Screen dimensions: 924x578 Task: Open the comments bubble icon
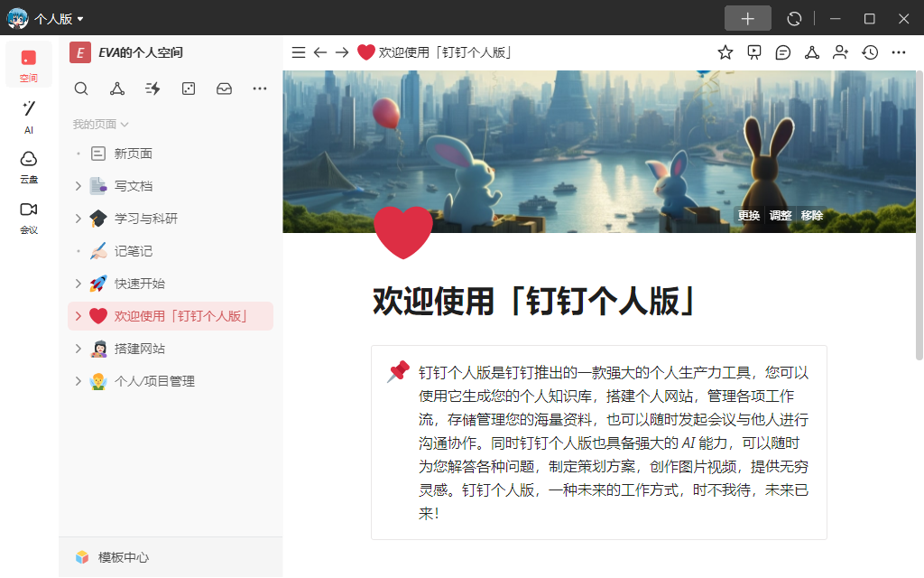(x=783, y=52)
